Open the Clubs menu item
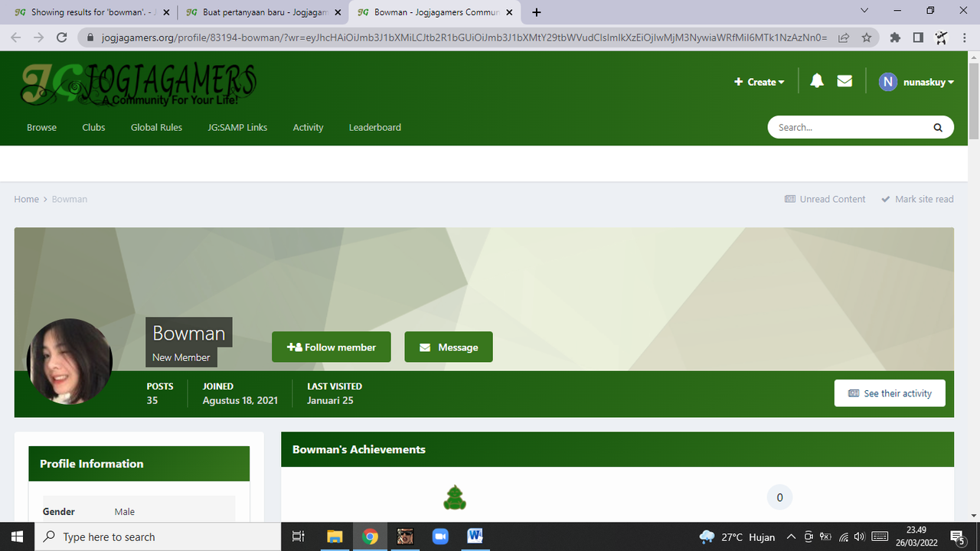Viewport: 980px width, 551px height. point(93,127)
